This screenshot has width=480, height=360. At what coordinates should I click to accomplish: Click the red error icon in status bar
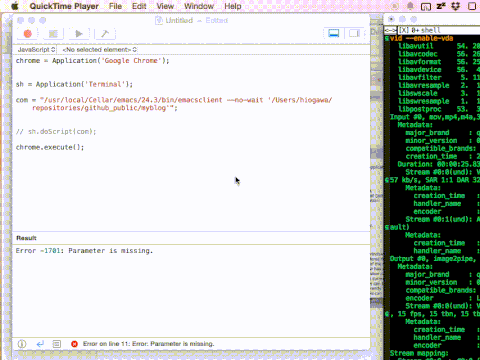coord(74,344)
